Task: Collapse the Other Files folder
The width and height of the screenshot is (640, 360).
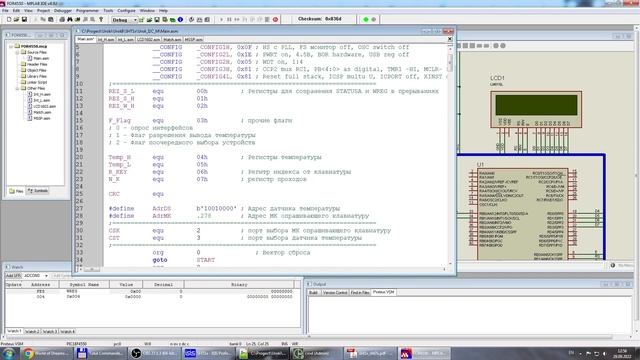Action: pyautogui.click(x=17, y=89)
